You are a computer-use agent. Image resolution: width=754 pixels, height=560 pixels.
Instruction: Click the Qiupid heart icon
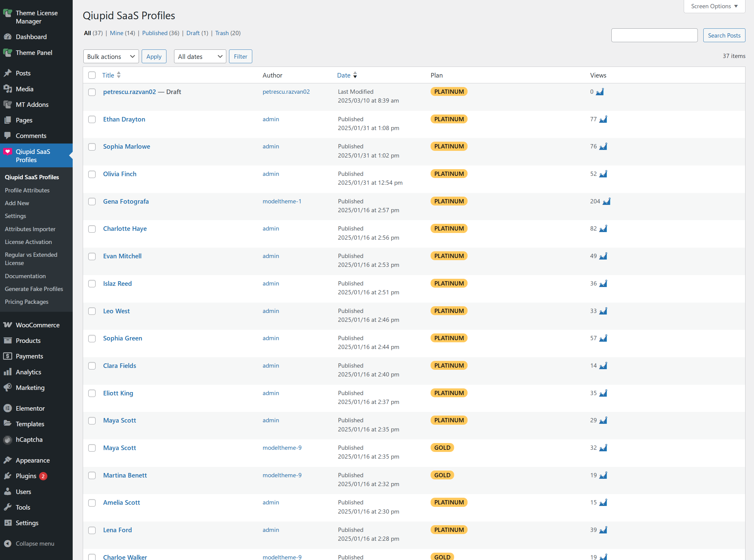click(7, 151)
